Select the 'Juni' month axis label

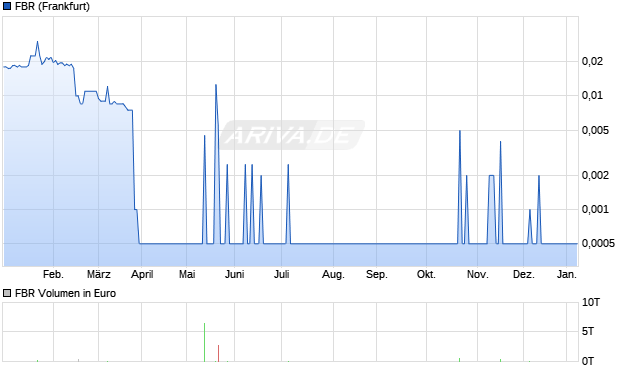coord(234,274)
